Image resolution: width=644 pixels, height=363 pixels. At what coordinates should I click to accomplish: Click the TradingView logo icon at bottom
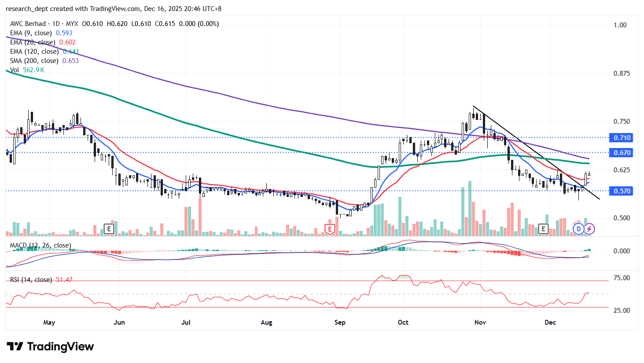point(15,347)
